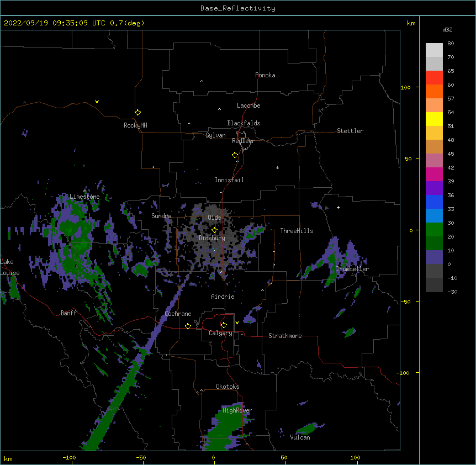Viewport: 476px width, 465px height.
Task: Click the RockyMH label
Action: [x=135, y=125]
